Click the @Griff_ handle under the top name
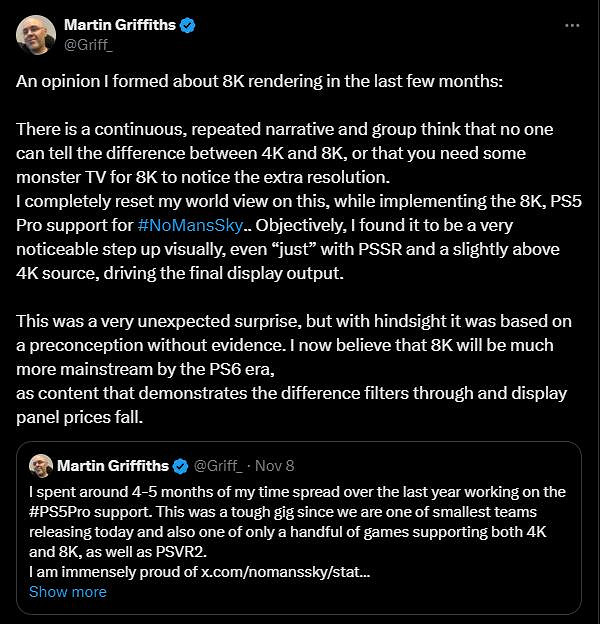The width and height of the screenshot is (600, 624). point(89,44)
